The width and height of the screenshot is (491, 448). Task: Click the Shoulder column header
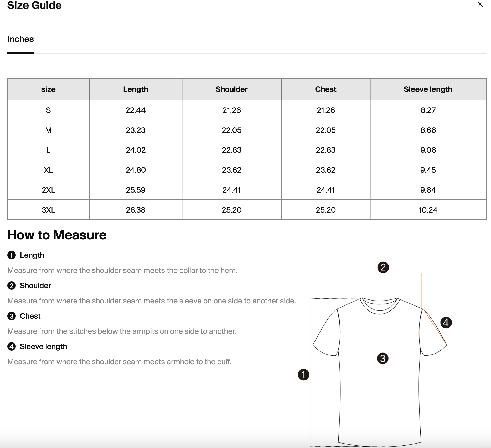pos(231,89)
